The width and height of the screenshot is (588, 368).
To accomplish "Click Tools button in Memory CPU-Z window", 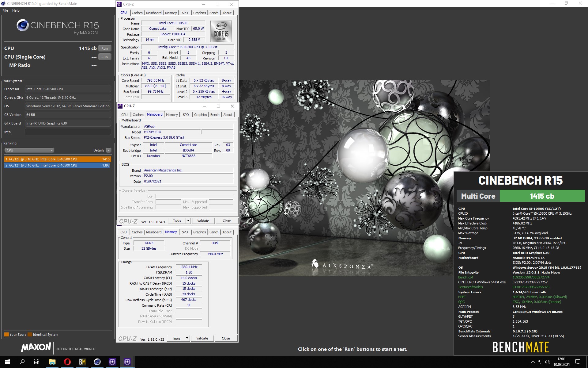I will [x=176, y=338].
